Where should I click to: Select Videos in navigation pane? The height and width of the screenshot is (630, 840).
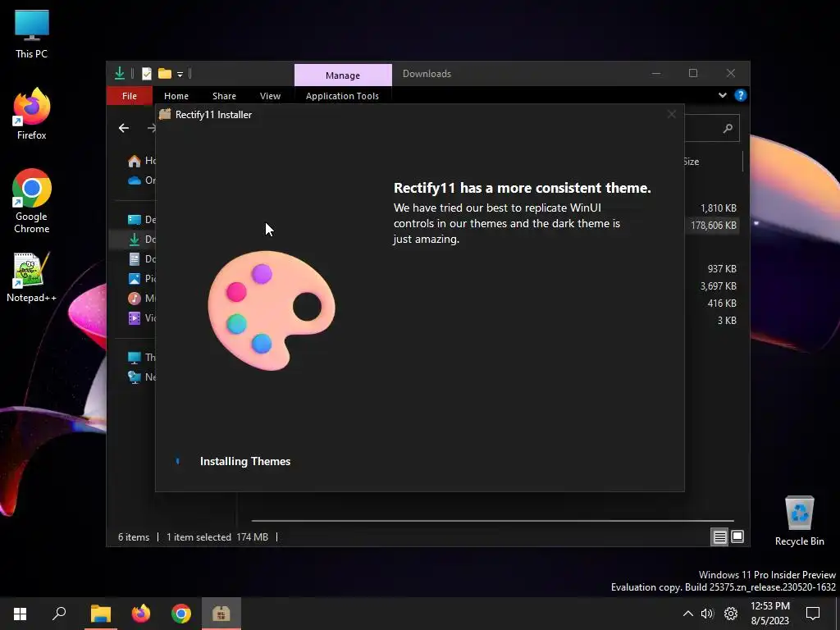[x=141, y=317]
